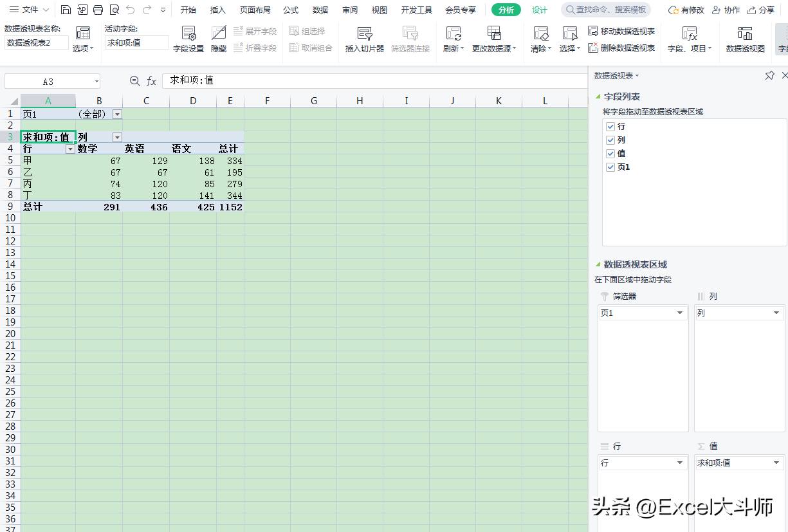Click 删除数据透视表
The image size is (788, 532).
(621, 48)
